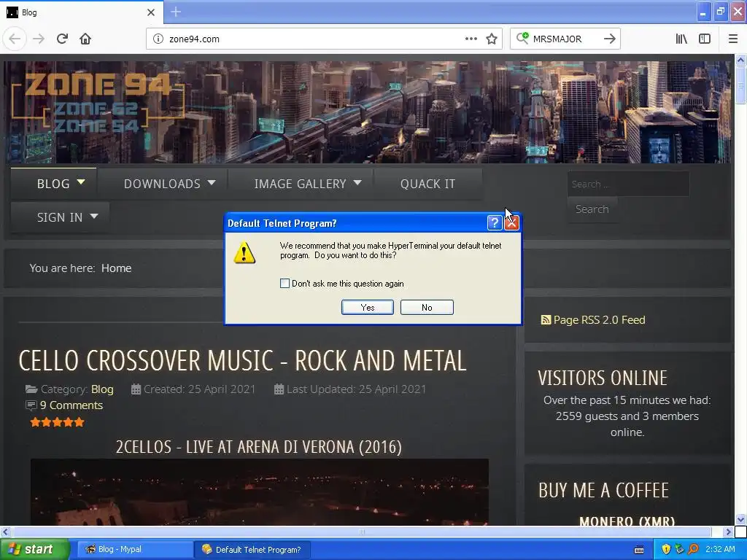Click the RSS feed icon

(546, 320)
